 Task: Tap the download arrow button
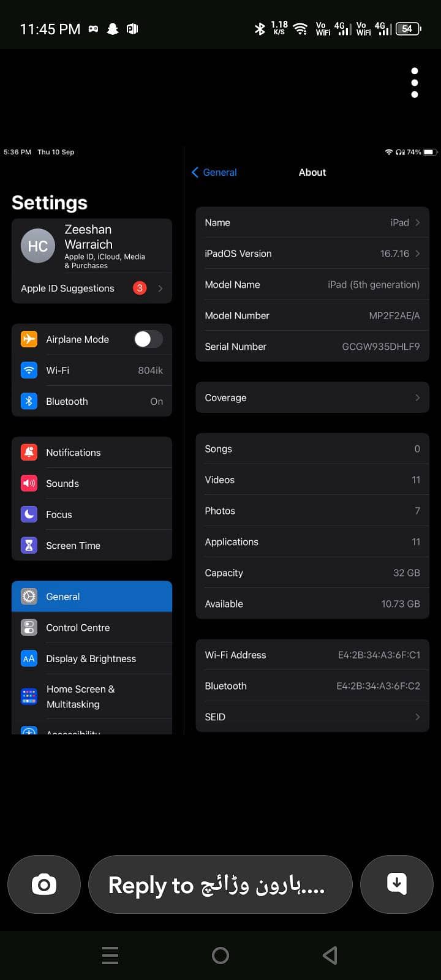point(397,884)
